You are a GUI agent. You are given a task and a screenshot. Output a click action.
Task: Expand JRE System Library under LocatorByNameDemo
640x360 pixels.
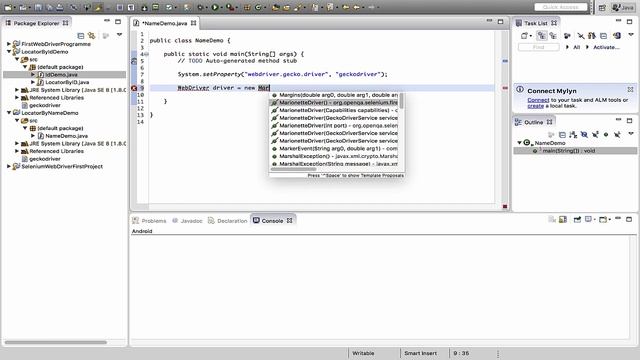(17, 143)
